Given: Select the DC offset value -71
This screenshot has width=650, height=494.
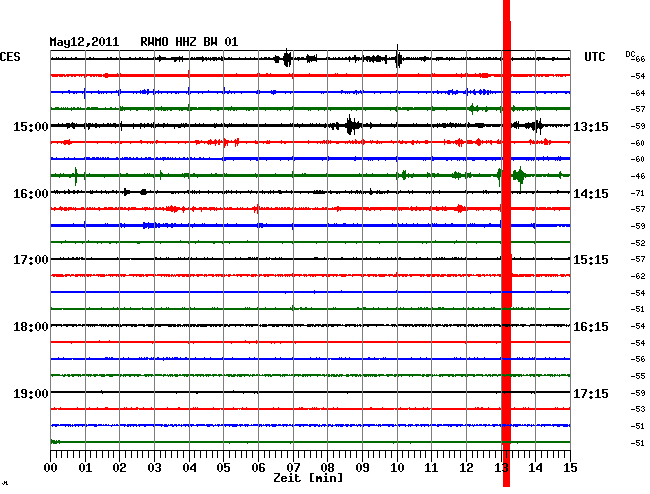Looking at the screenshot, I should (x=638, y=193).
